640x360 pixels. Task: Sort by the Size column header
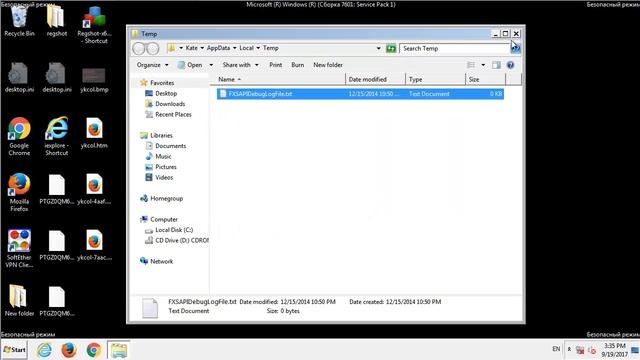click(485, 79)
